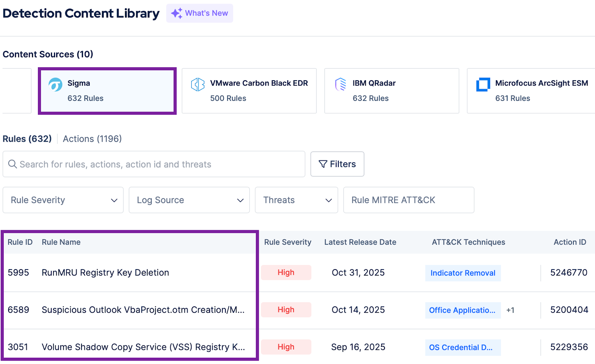Select the Microfocus ArcSight ESM icon
The image size is (595, 364).
tap(483, 84)
